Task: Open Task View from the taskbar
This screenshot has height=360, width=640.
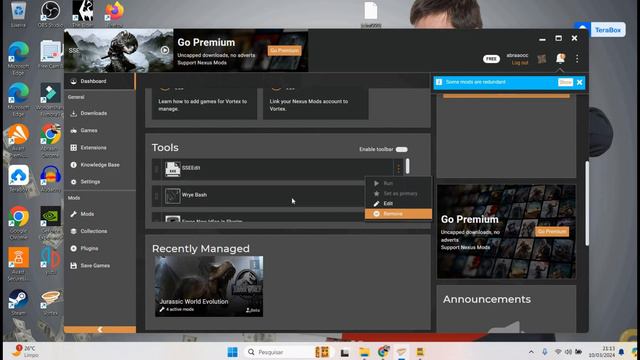Action: coord(345,352)
